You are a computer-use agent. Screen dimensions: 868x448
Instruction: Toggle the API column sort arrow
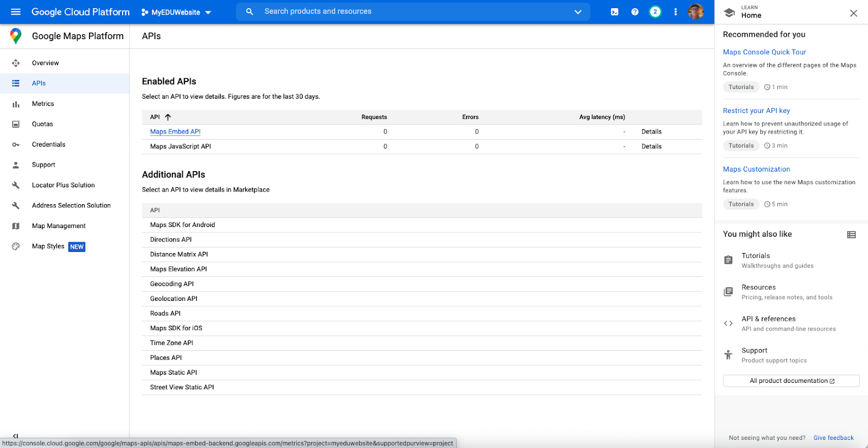coord(168,117)
